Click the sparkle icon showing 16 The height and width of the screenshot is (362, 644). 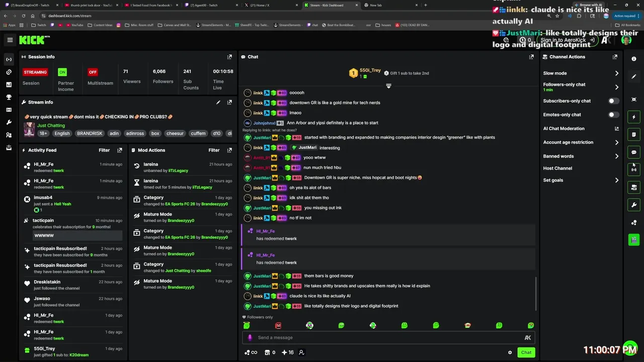(288, 352)
